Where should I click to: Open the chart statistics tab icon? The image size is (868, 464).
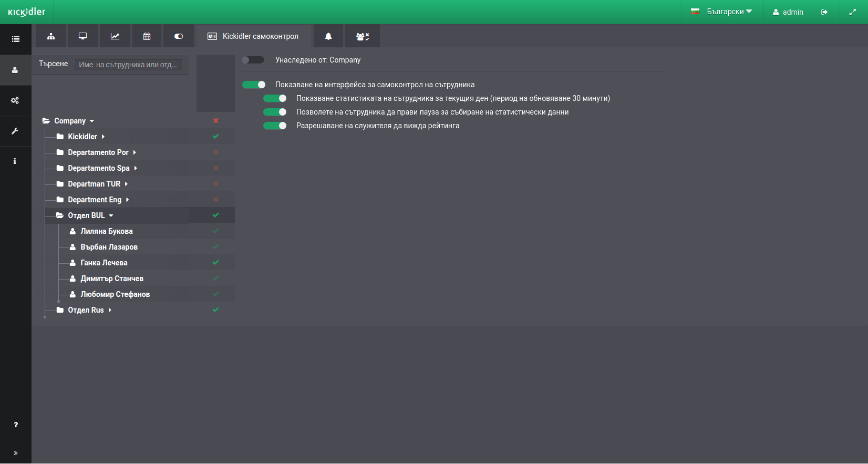(x=115, y=36)
